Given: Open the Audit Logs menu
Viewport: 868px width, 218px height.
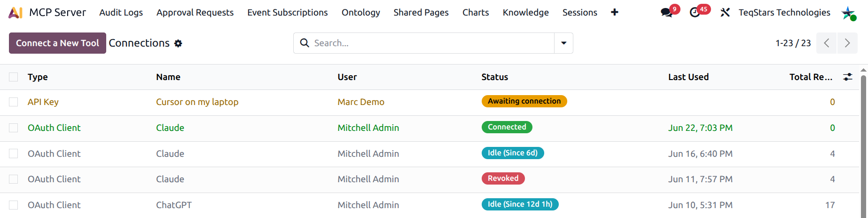Looking at the screenshot, I should tap(121, 13).
